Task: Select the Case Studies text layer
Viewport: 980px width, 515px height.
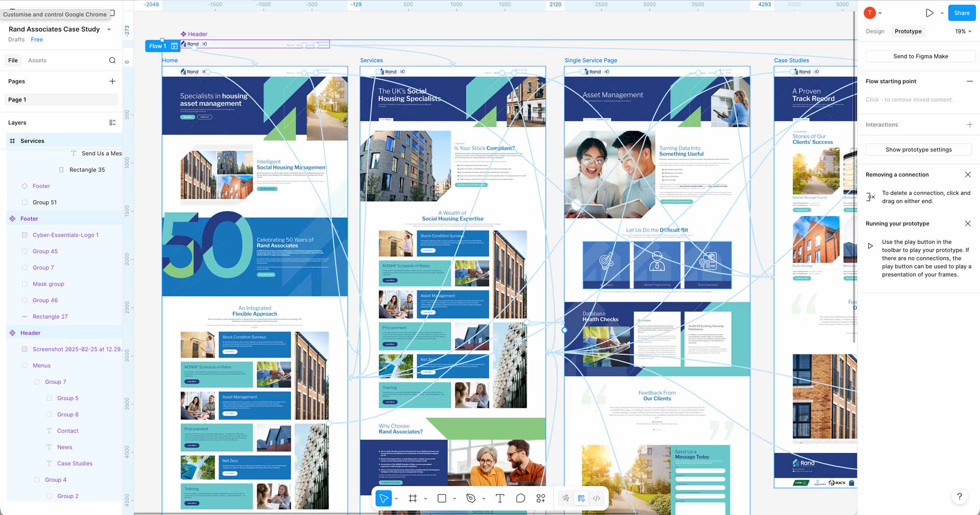Action: click(x=74, y=464)
